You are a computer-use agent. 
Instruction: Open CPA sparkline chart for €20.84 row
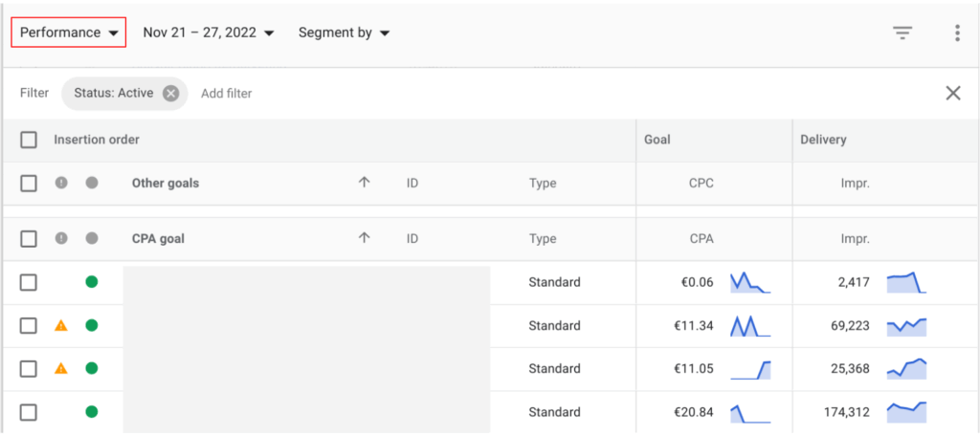750,412
